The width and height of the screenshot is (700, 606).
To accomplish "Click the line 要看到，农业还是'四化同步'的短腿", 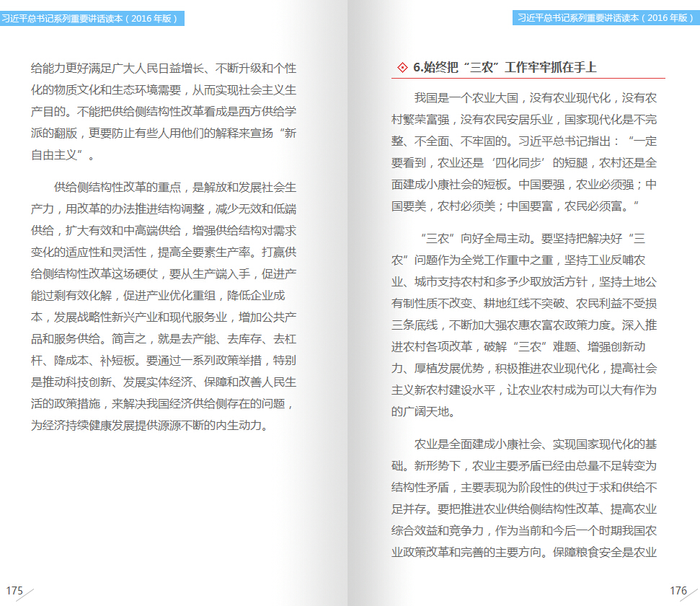I will [524, 162].
